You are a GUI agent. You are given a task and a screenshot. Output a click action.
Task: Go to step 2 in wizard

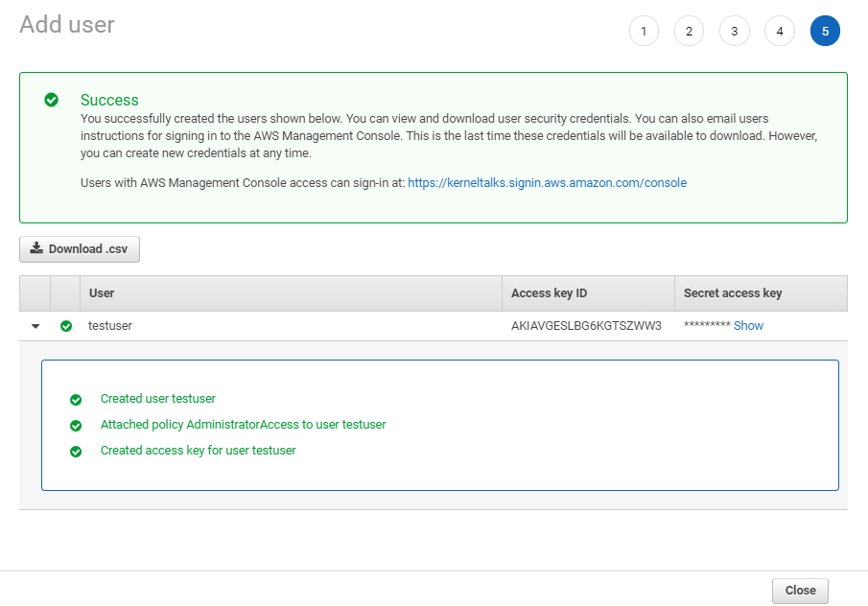[690, 31]
